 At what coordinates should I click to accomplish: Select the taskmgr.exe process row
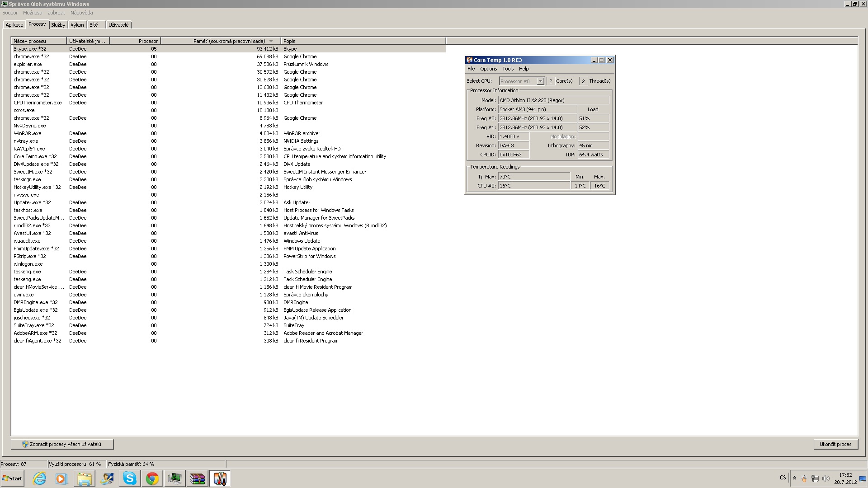coord(229,179)
